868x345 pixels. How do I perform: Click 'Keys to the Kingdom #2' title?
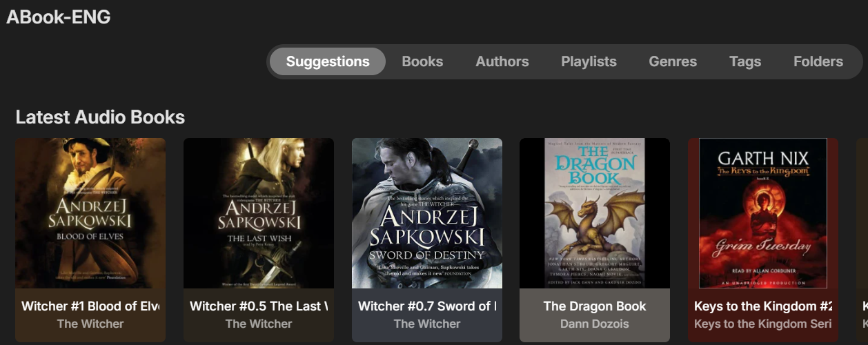(x=763, y=306)
